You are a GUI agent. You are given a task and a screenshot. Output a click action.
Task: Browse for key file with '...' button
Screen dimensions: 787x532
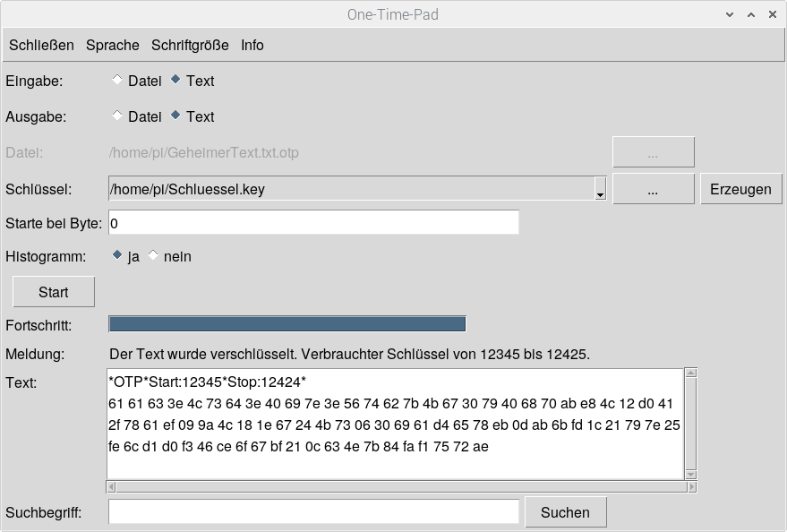[653, 190]
